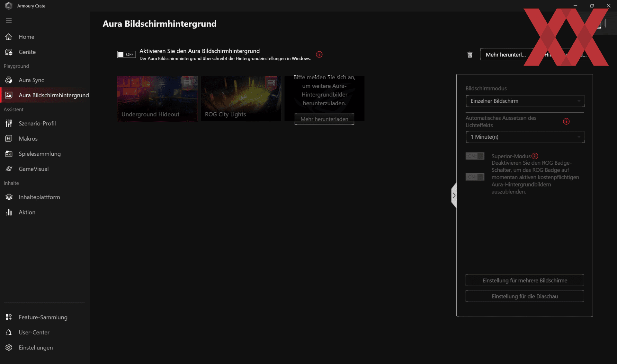Open the Bildschirmmodus dropdown
Viewport: 617px width, 364px height.
525,101
